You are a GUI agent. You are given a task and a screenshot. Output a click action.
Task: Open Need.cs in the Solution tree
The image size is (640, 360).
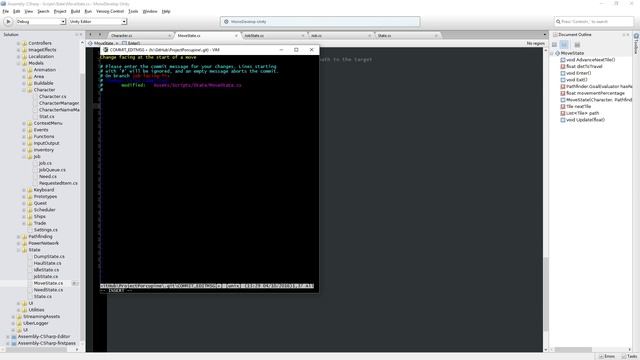[48, 176]
